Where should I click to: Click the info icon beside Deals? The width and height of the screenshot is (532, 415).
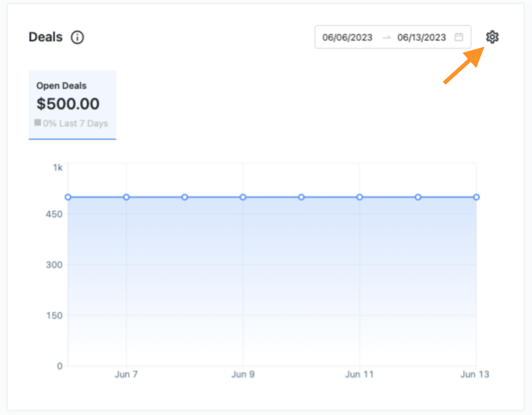[77, 37]
